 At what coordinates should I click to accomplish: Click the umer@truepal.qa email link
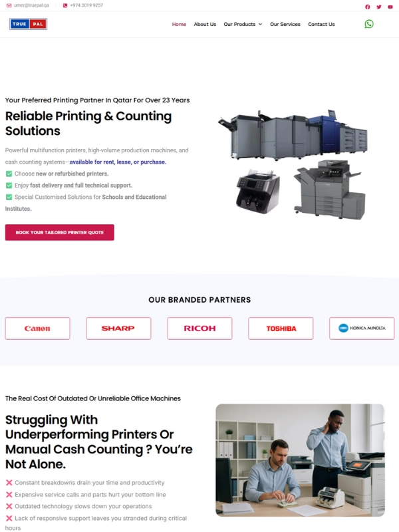click(x=31, y=5)
